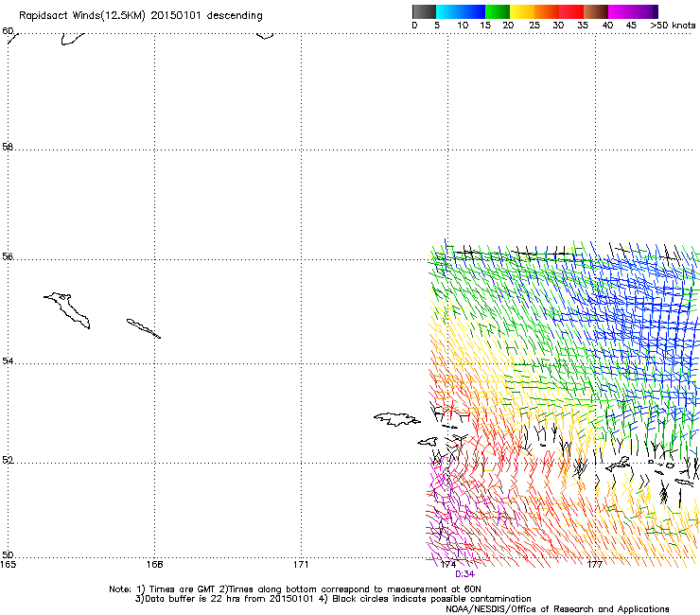Click the 'NOAA/NESDIS/Office of Research and Applications' credit
The height and width of the screenshot is (615, 700).
coord(557,609)
